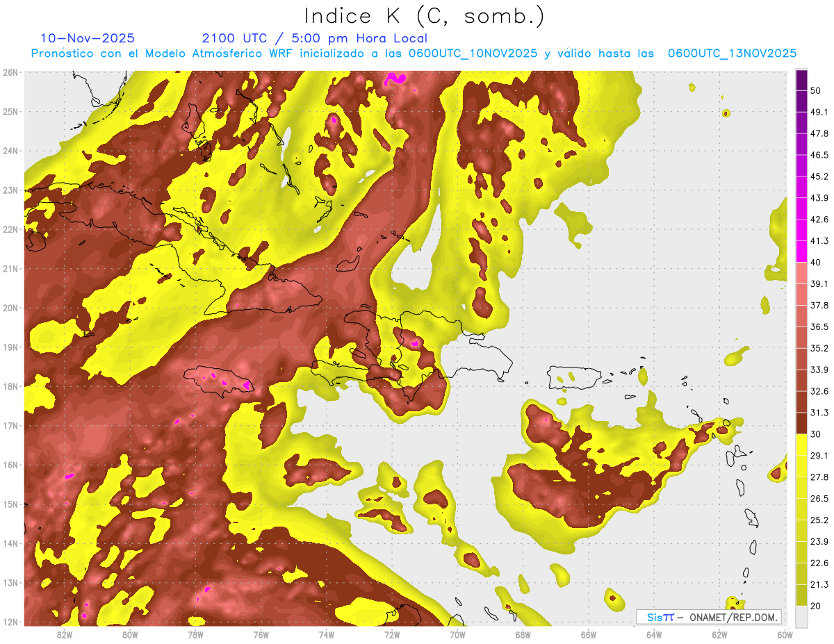Click the "37.8" color scale label
Viewport: 834px width, 644px height.
[x=819, y=305]
